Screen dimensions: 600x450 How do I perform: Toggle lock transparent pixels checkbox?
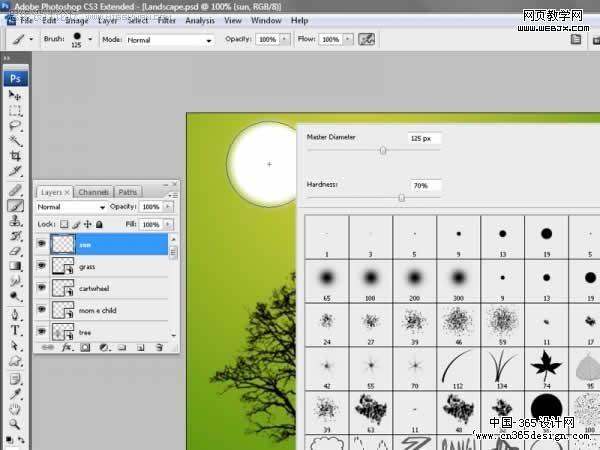[x=64, y=224]
